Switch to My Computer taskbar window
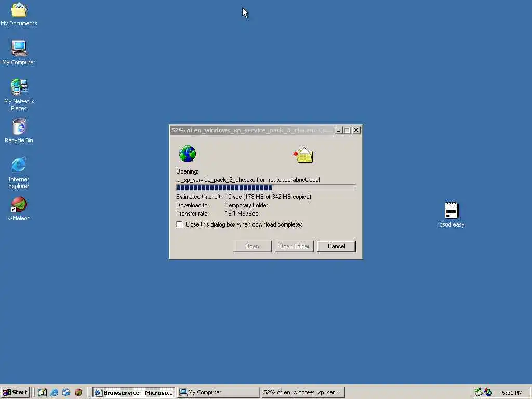This screenshot has width=532, height=399. (x=219, y=392)
